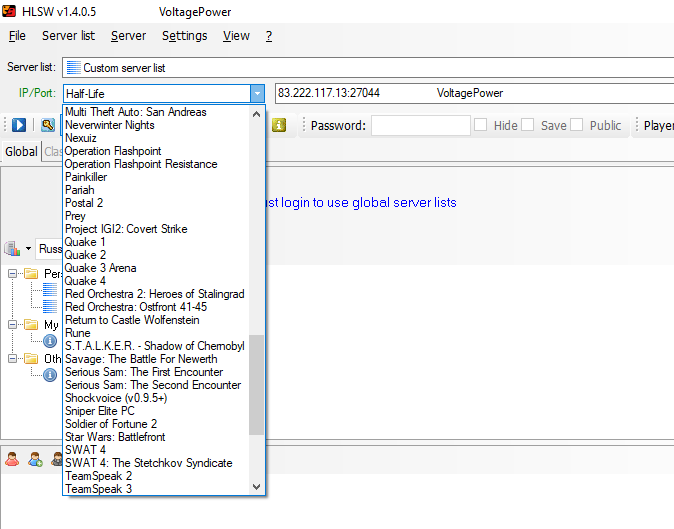Click the scroll up arrow in game list
The image size is (674, 529).
[257, 114]
